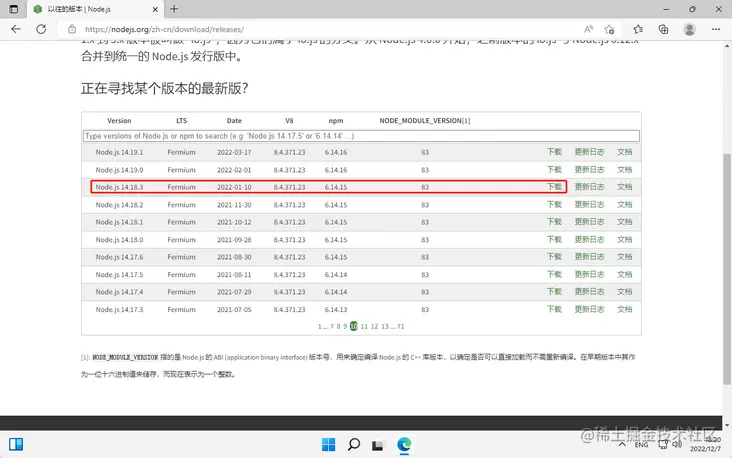Show hidden tray icons chevron
This screenshot has width=732, height=458.
tap(622, 444)
